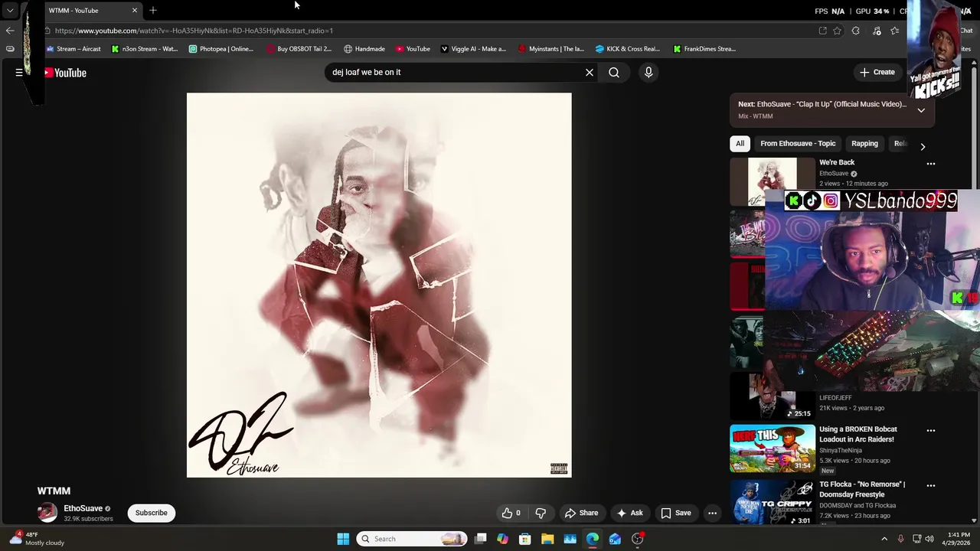Screen dimensions: 980x551
Task: Open the EthoSuave channel avatar
Action: (47, 513)
